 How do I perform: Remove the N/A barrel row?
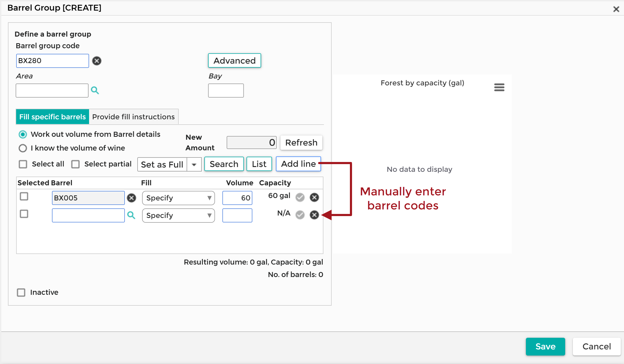314,215
